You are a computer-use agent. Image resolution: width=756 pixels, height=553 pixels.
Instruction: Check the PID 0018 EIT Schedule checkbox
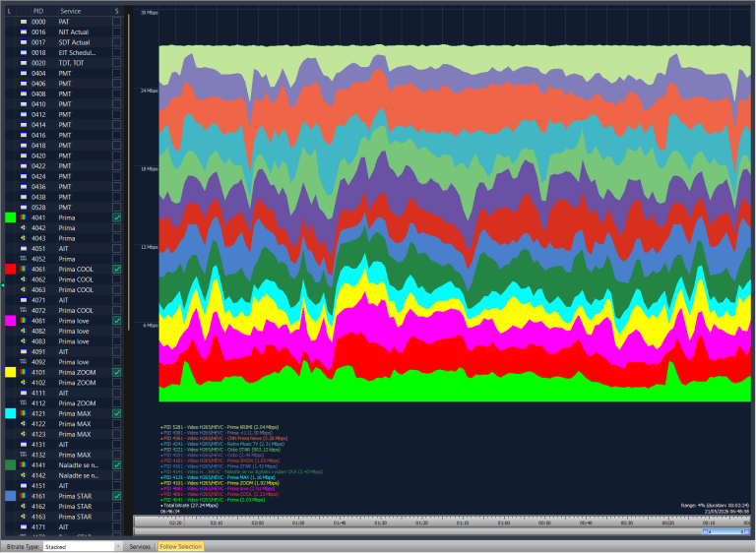(x=117, y=52)
